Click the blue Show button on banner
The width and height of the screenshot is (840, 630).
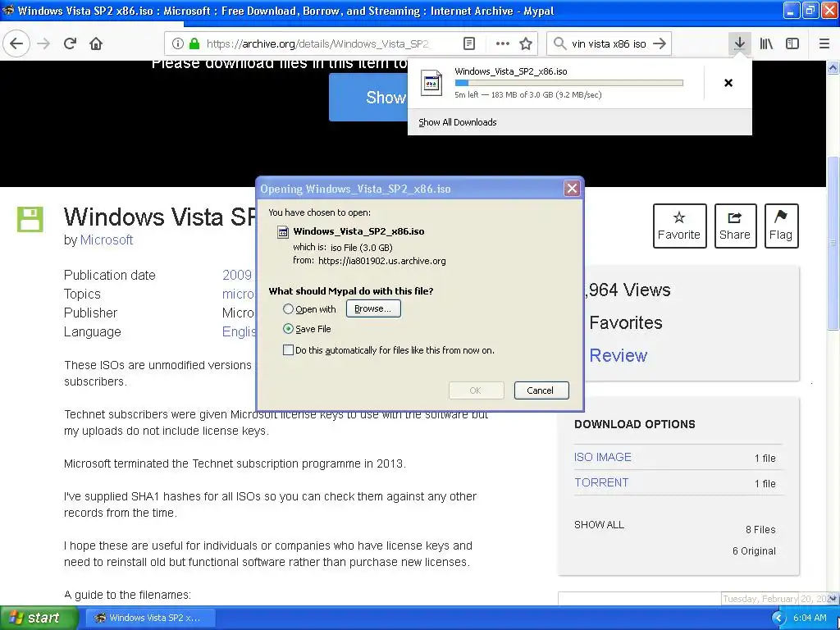click(x=368, y=97)
